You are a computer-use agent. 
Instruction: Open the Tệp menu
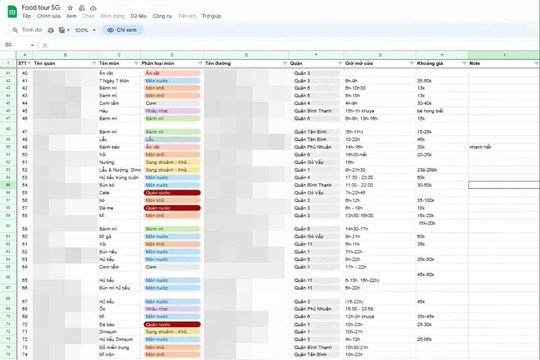tap(27, 16)
